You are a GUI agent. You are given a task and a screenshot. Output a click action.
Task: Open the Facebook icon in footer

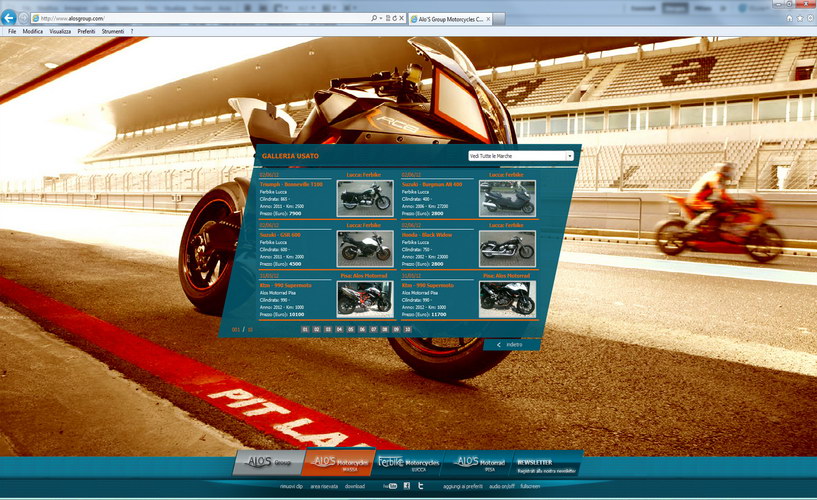[407, 486]
